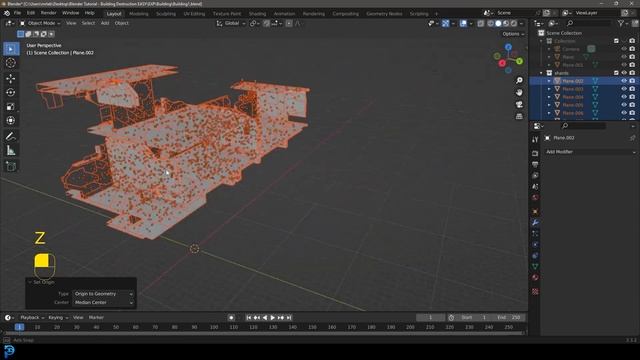Select the Annotate tool
This screenshot has width=640, height=360.
pos(11,136)
